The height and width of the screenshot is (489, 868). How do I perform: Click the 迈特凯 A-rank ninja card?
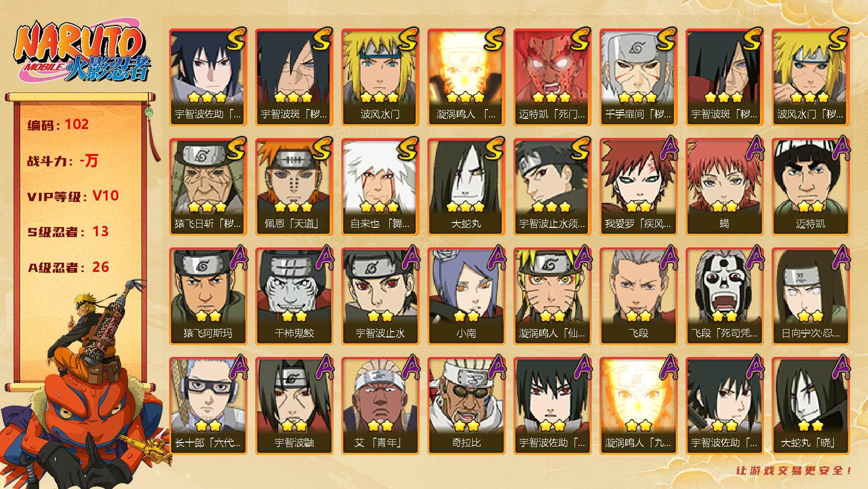click(810, 186)
